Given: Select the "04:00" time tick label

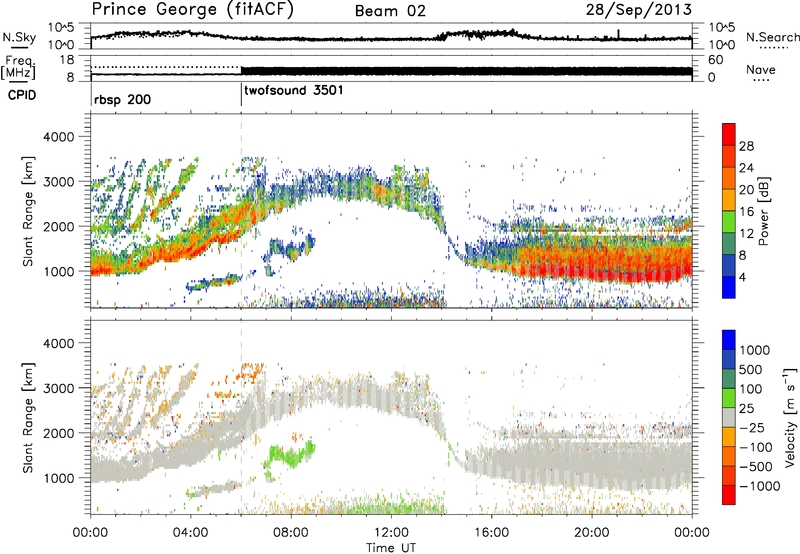Looking at the screenshot, I should [x=190, y=533].
